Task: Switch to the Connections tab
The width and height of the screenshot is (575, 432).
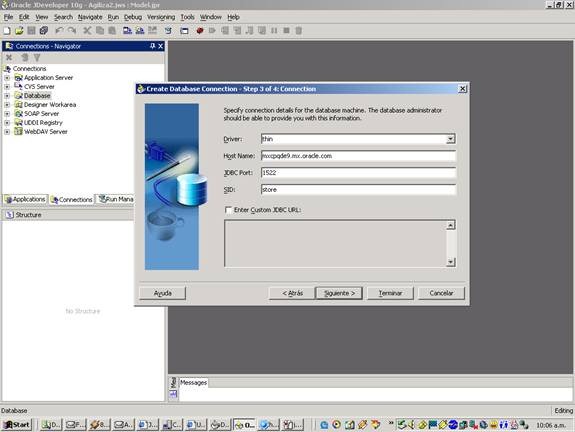Action: 72,199
